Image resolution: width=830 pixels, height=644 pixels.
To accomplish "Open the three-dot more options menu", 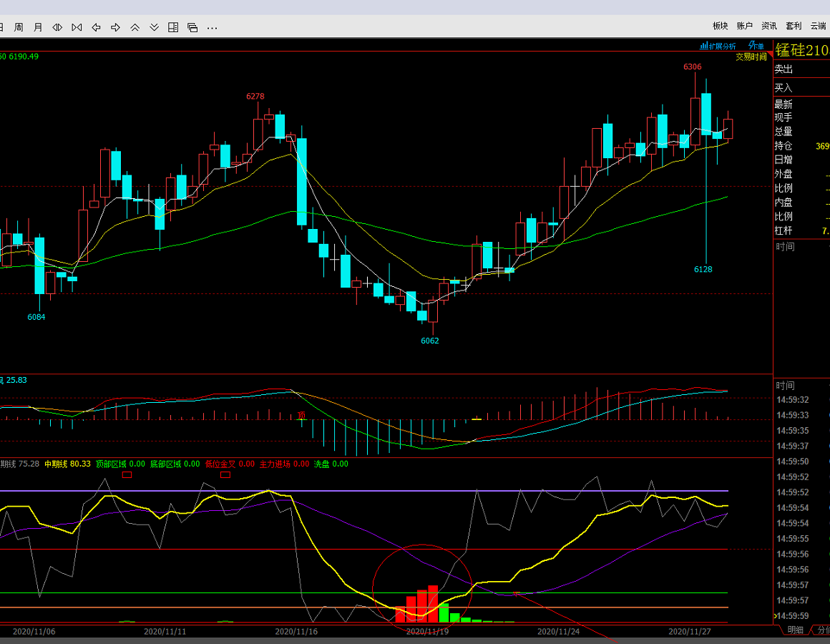I will point(212,27).
